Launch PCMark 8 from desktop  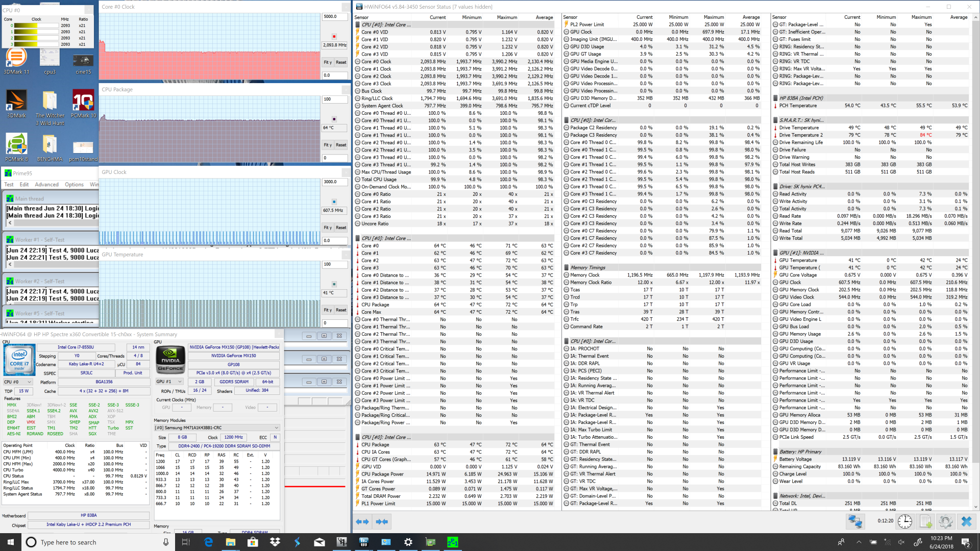(x=16, y=147)
